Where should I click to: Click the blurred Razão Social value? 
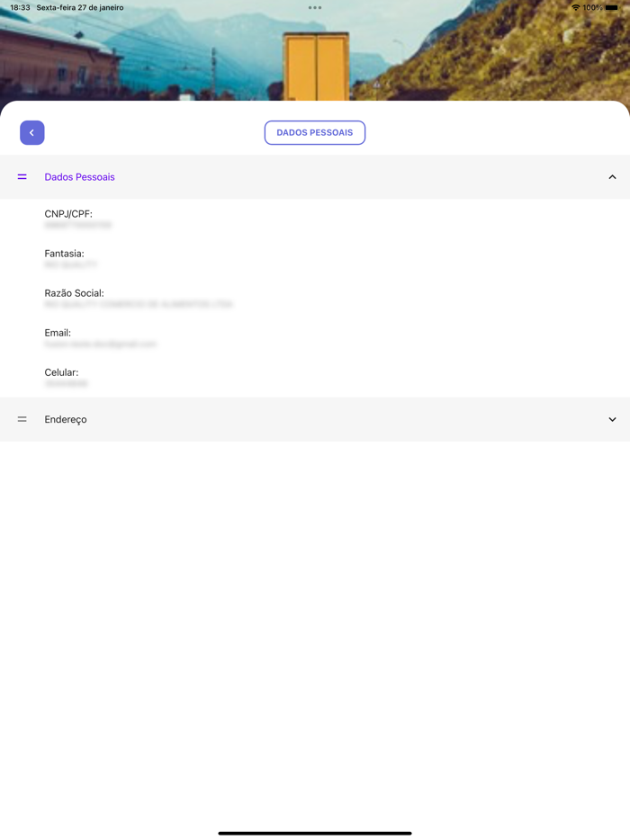coord(139,304)
